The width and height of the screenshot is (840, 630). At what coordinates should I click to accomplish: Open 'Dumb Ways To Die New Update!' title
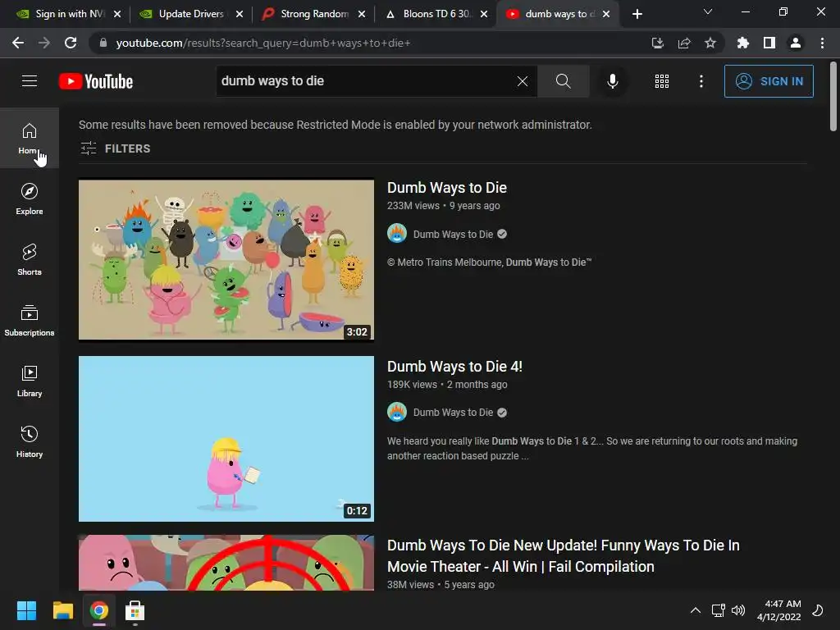(x=563, y=555)
